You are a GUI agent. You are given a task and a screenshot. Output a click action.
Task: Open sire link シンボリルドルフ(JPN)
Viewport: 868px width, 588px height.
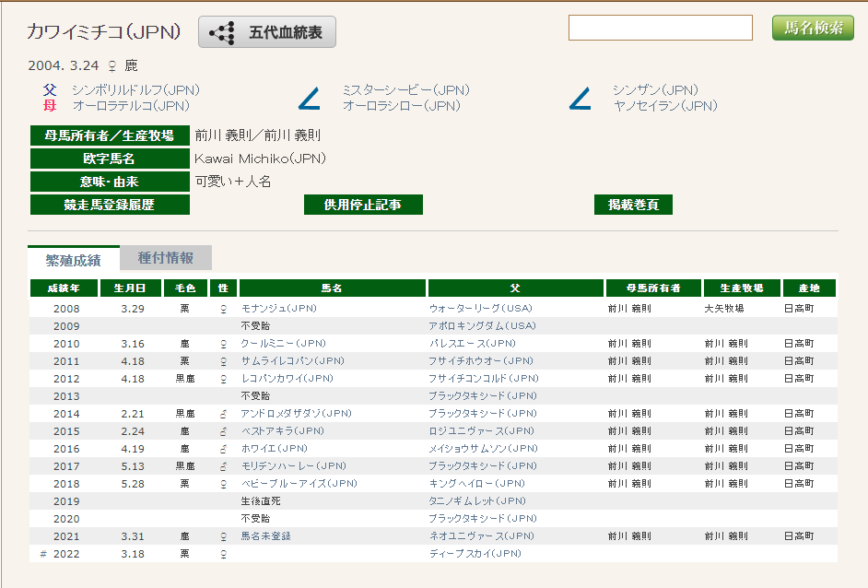point(135,90)
